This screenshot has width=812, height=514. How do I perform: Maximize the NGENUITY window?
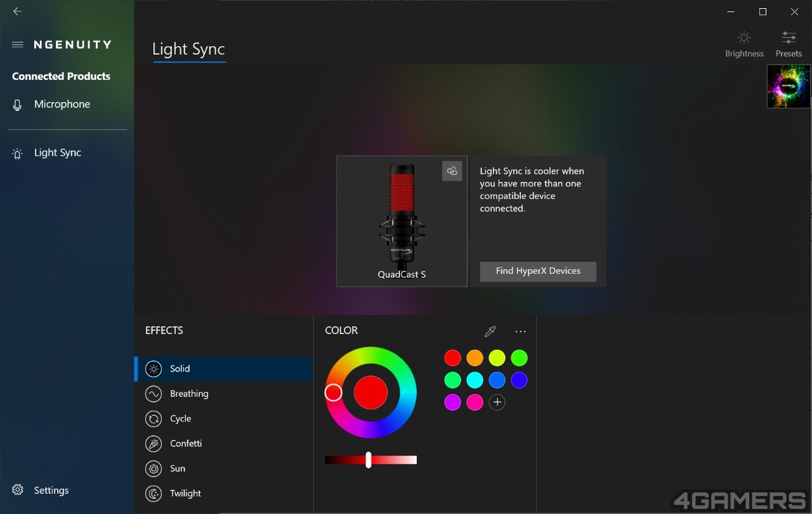(x=763, y=11)
